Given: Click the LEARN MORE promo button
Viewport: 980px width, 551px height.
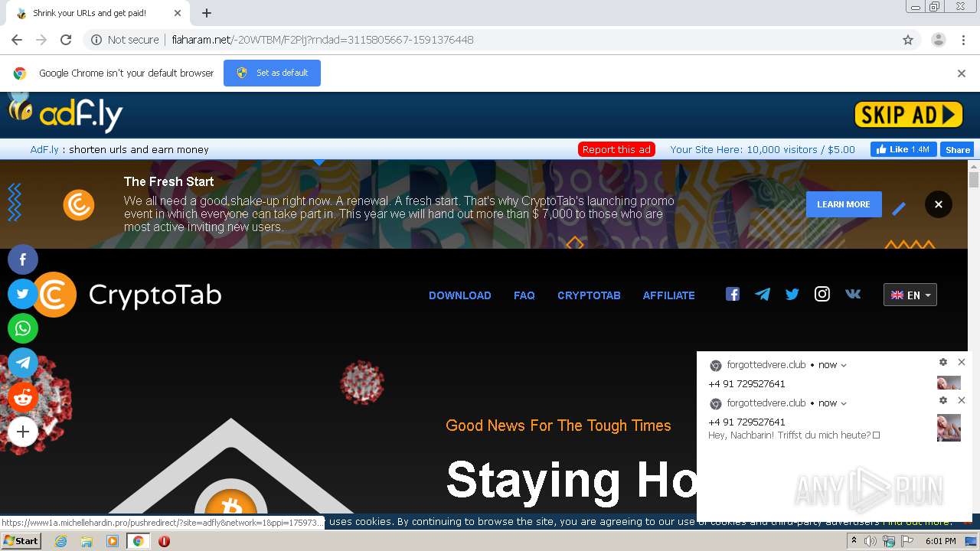Looking at the screenshot, I should [x=843, y=204].
